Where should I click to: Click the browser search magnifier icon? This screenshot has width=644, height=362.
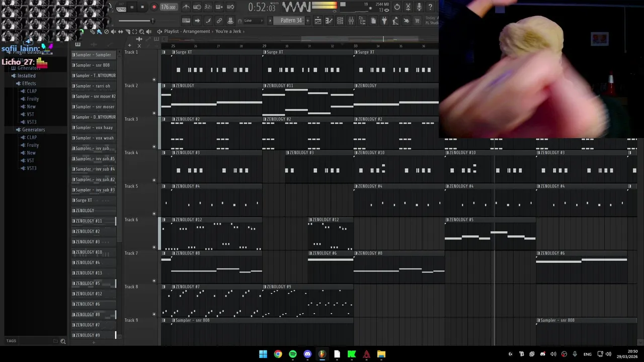tap(63, 341)
